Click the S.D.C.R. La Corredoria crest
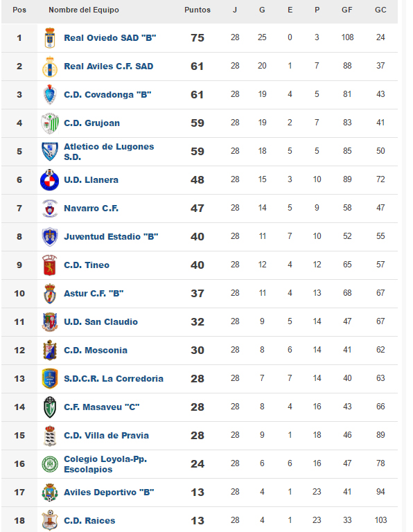Screen dimensions: 413x532 coord(50,379)
